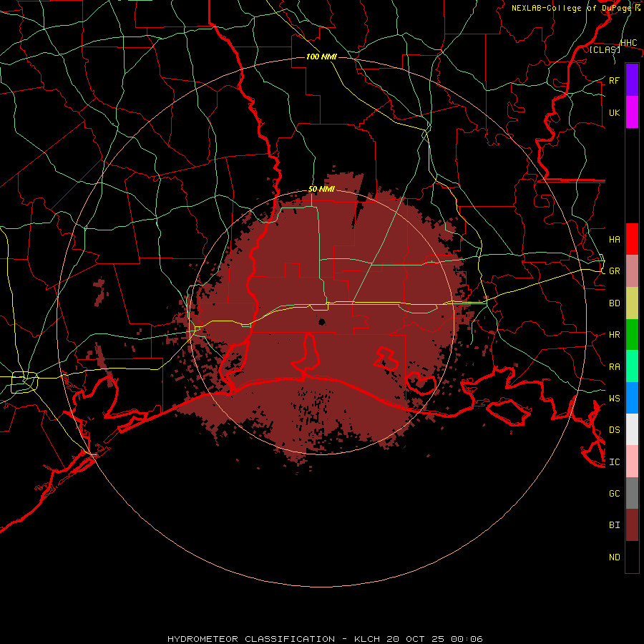Click the "RF" legend label

[614, 80]
